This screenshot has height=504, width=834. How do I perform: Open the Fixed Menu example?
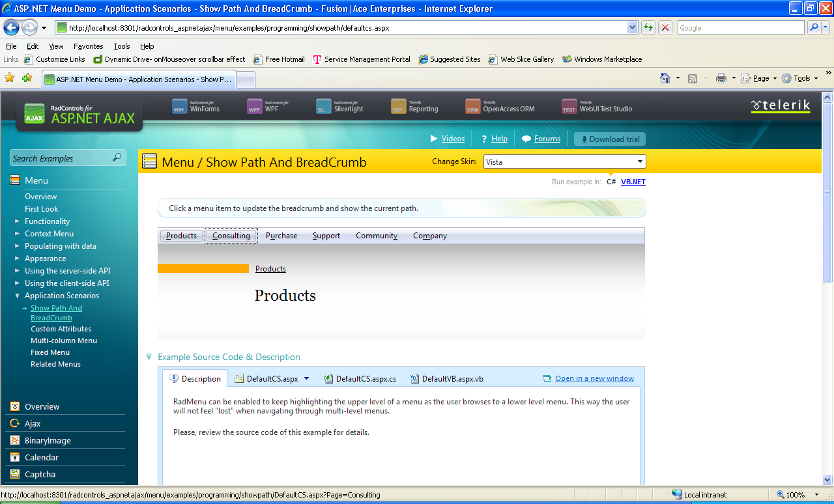click(50, 352)
